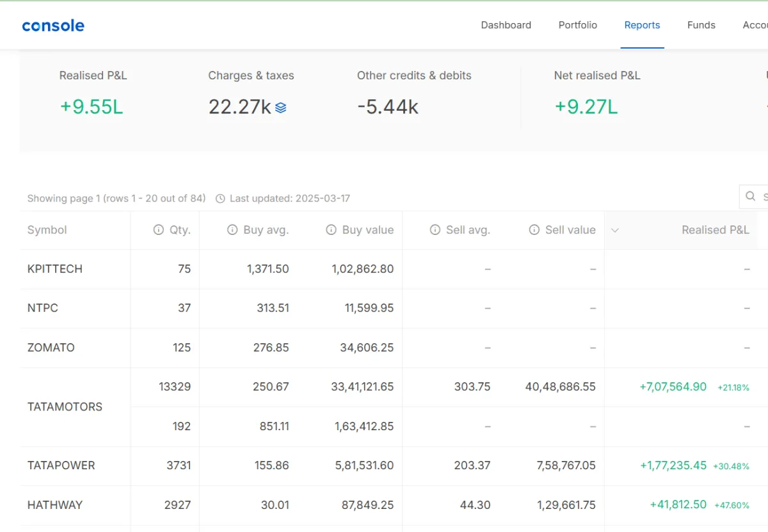Click the Realised P&L +9.55L value

(x=91, y=107)
